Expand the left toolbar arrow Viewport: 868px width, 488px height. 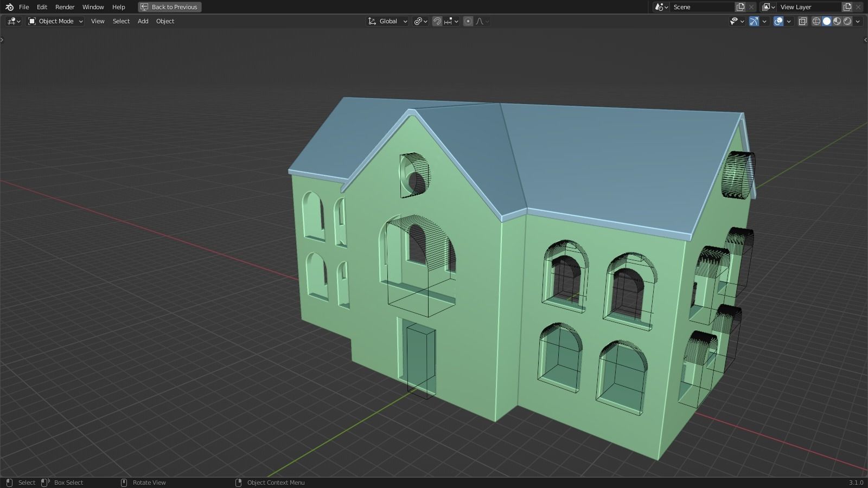point(2,40)
